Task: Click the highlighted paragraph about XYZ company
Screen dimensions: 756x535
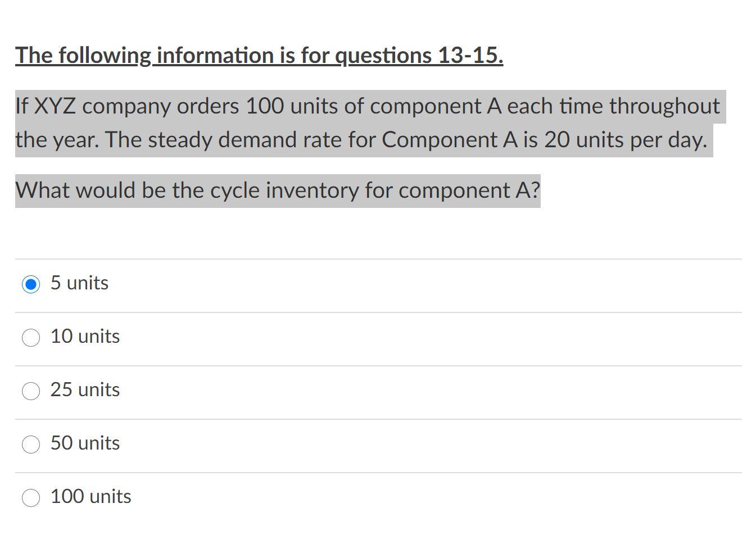Action: 367,123
